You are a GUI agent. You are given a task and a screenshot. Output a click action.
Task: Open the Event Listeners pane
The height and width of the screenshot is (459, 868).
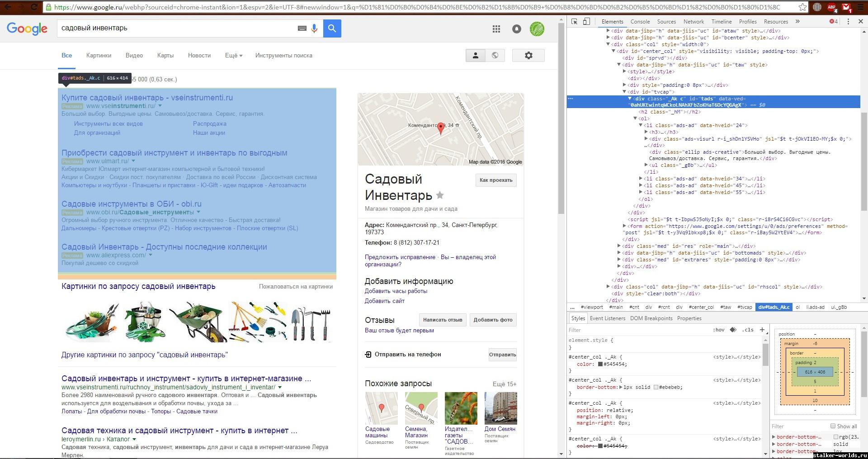coord(608,318)
